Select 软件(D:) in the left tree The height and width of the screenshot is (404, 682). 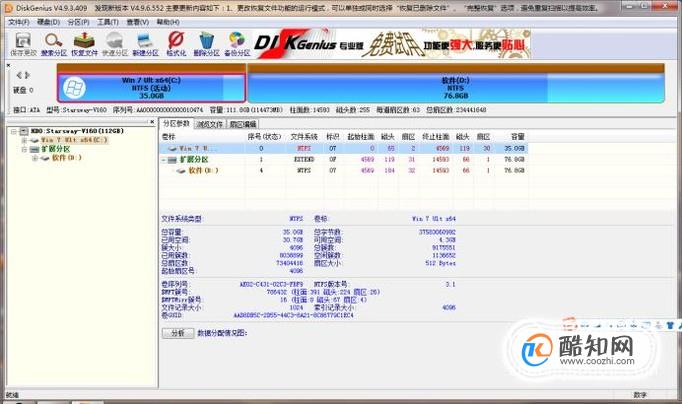tap(67, 158)
